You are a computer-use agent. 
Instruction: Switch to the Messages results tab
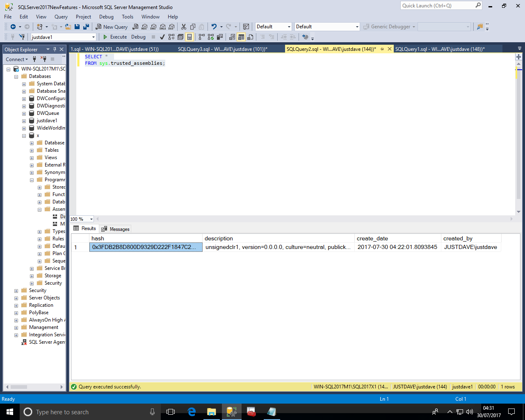coord(116,229)
